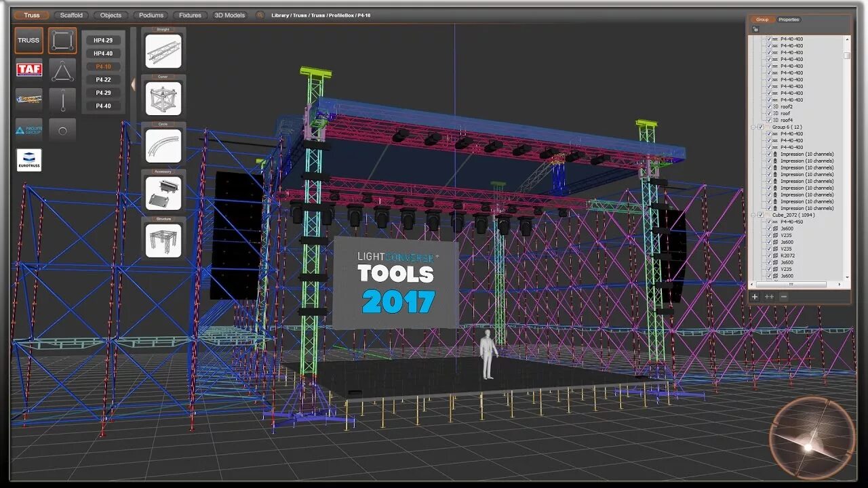Choose the P4-40 truss series button

pos(103,106)
